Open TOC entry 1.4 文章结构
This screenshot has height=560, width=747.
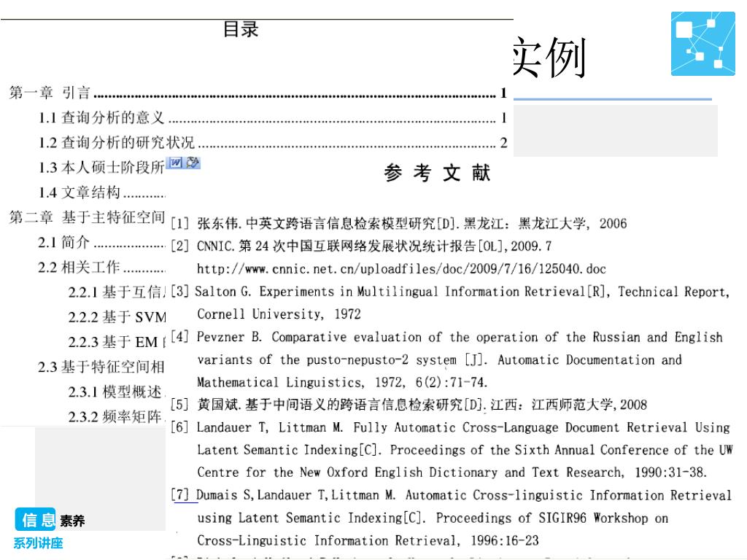(x=101, y=192)
